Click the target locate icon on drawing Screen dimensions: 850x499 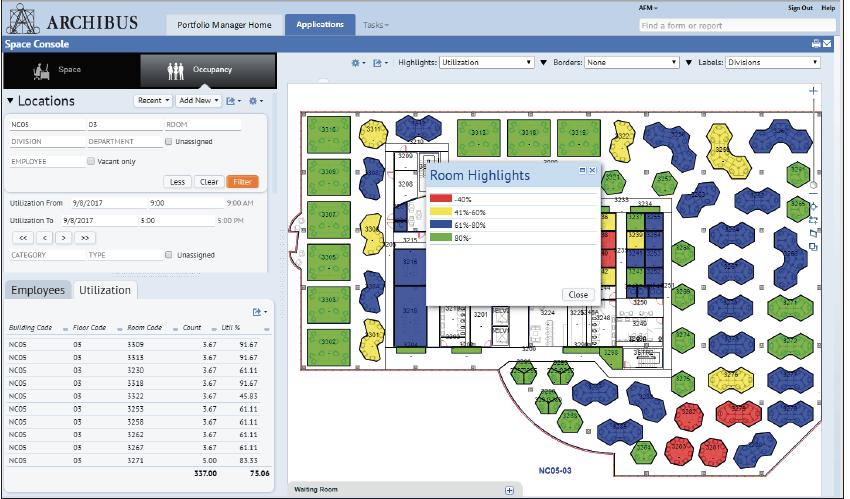(x=813, y=207)
